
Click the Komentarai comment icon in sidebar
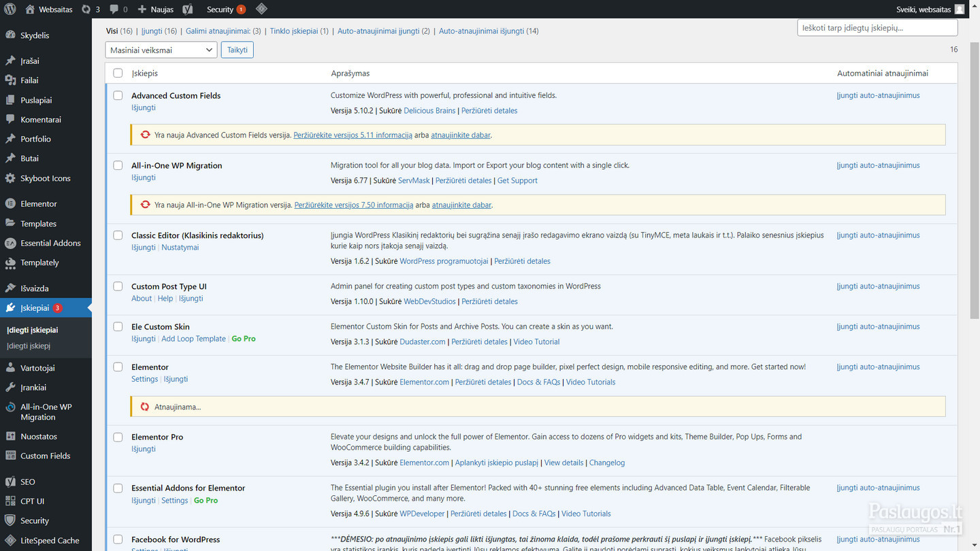click(x=10, y=119)
